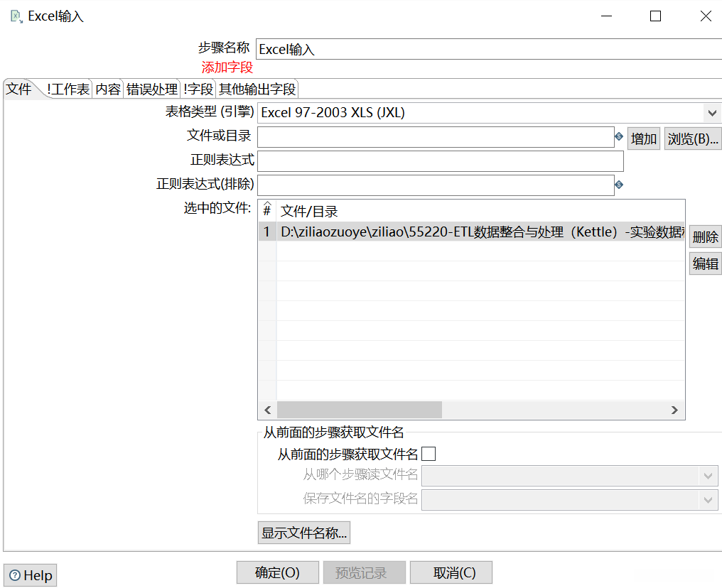Click the 增加 button
This screenshot has width=722, height=588.
coord(644,138)
